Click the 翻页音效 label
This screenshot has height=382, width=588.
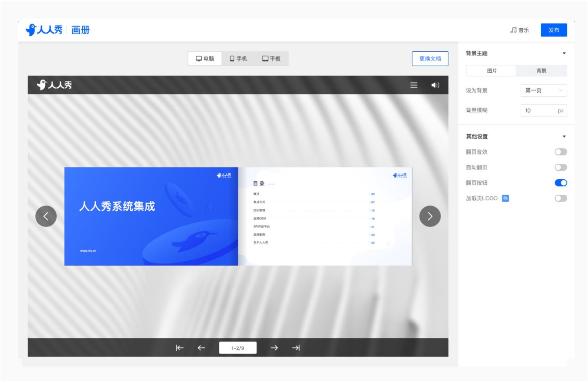tap(477, 152)
